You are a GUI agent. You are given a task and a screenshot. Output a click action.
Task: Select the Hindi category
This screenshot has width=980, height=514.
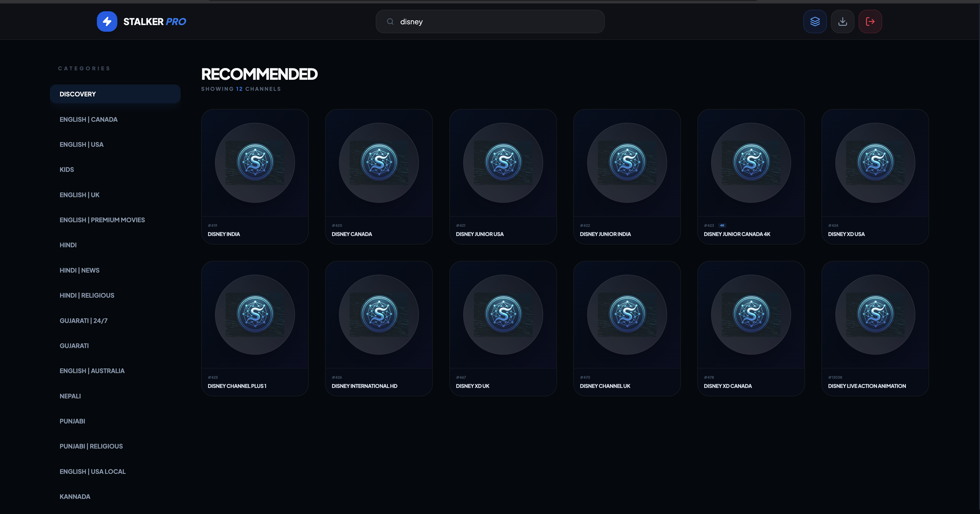click(x=115, y=245)
